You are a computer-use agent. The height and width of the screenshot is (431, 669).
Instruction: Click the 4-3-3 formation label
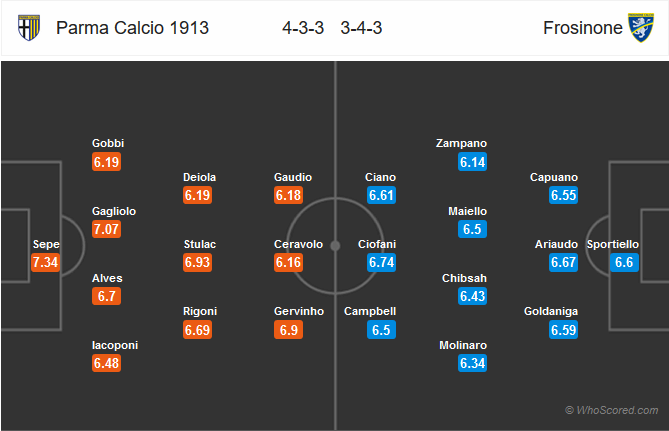pos(303,28)
